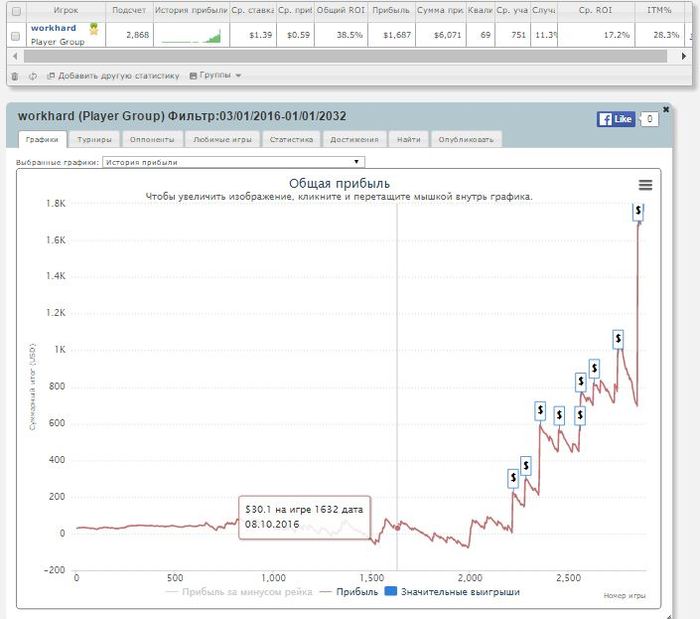The height and width of the screenshot is (619, 700).
Task: Open the Достижения tab
Action: [354, 140]
